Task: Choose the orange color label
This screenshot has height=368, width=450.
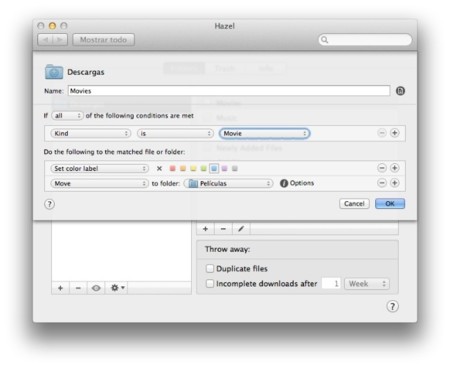Action: point(183,168)
